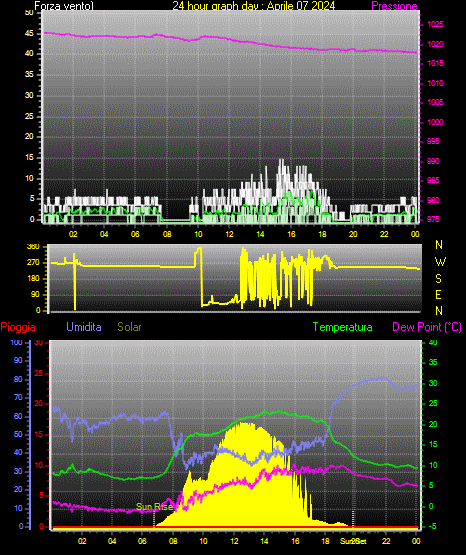Click the S wind direction label
This screenshot has width=466, height=555.
pyautogui.click(x=439, y=279)
